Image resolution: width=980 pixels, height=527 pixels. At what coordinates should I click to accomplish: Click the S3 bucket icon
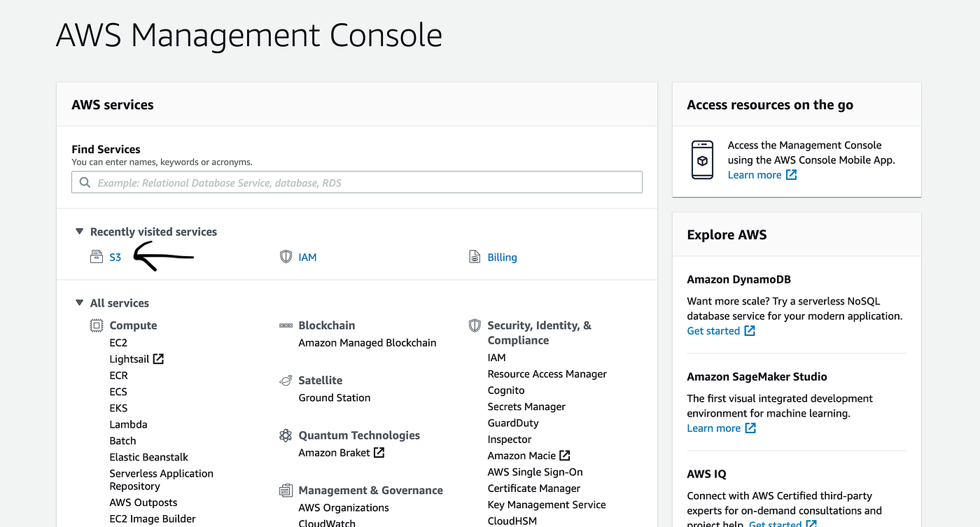tap(97, 257)
